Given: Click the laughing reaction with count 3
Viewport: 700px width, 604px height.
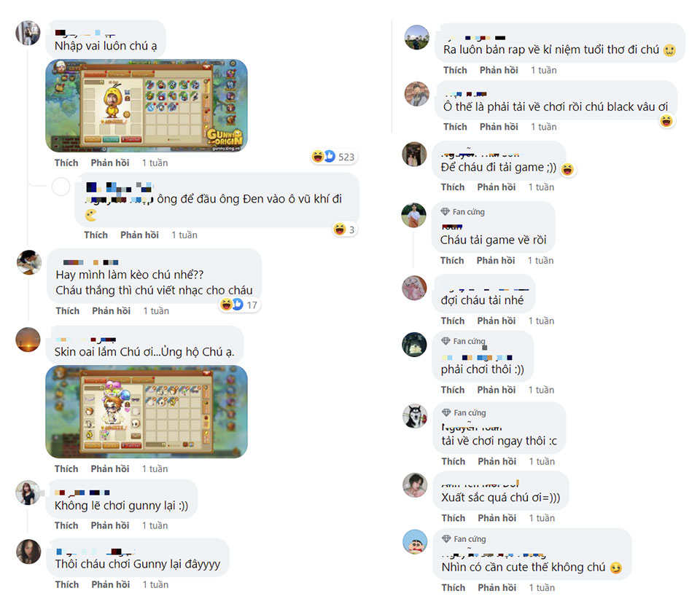Looking at the screenshot, I should click(x=344, y=230).
